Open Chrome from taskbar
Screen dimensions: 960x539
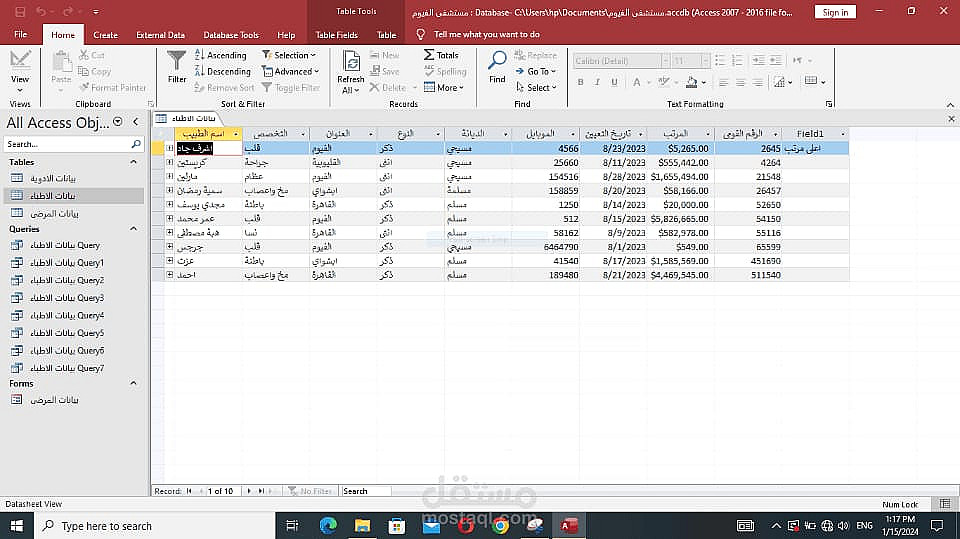click(x=500, y=526)
